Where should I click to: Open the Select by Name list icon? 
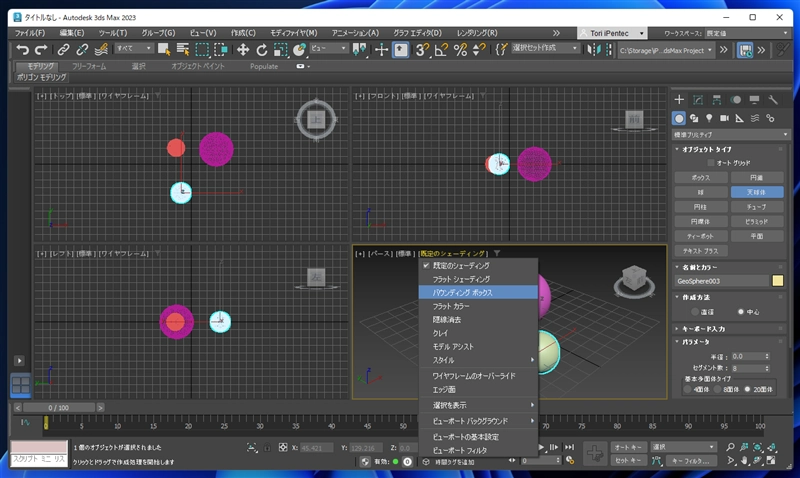coord(183,49)
